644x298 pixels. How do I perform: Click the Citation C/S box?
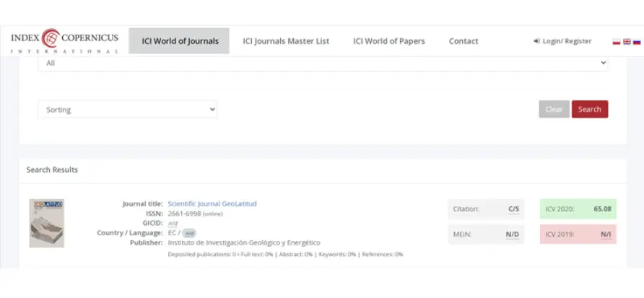[486, 209]
